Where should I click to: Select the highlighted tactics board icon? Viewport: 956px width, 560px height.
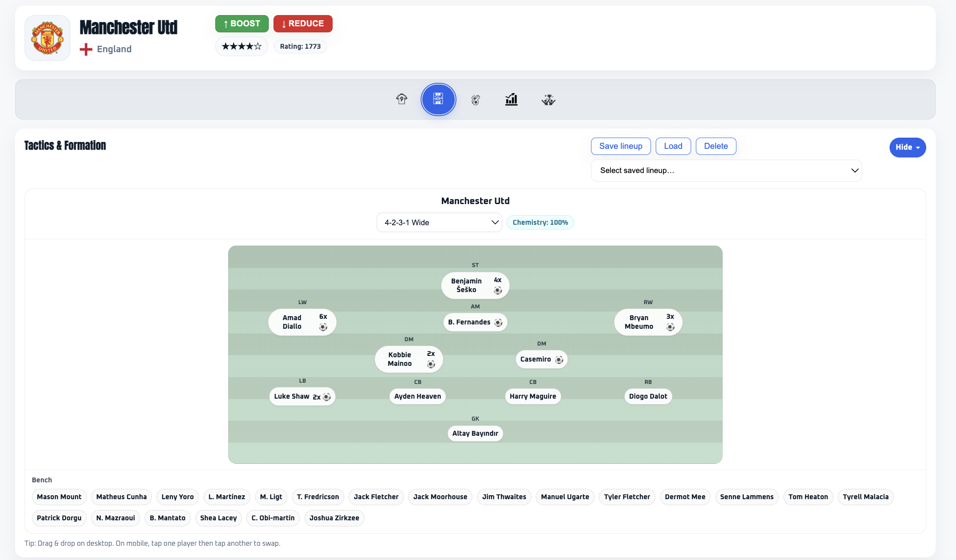coord(438,100)
